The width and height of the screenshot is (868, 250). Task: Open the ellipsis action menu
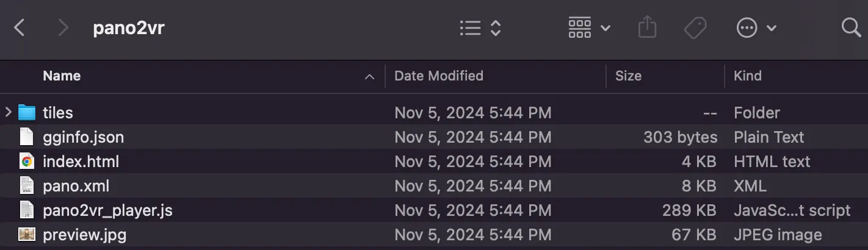click(756, 27)
